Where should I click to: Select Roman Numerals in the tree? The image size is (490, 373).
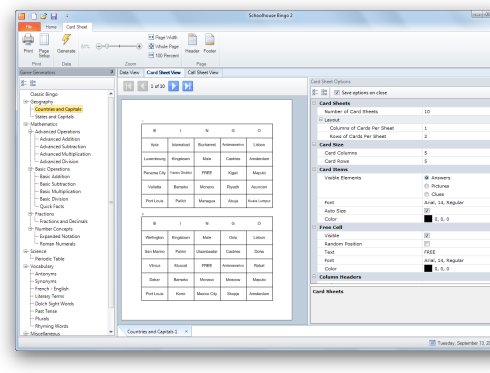[x=57, y=244]
